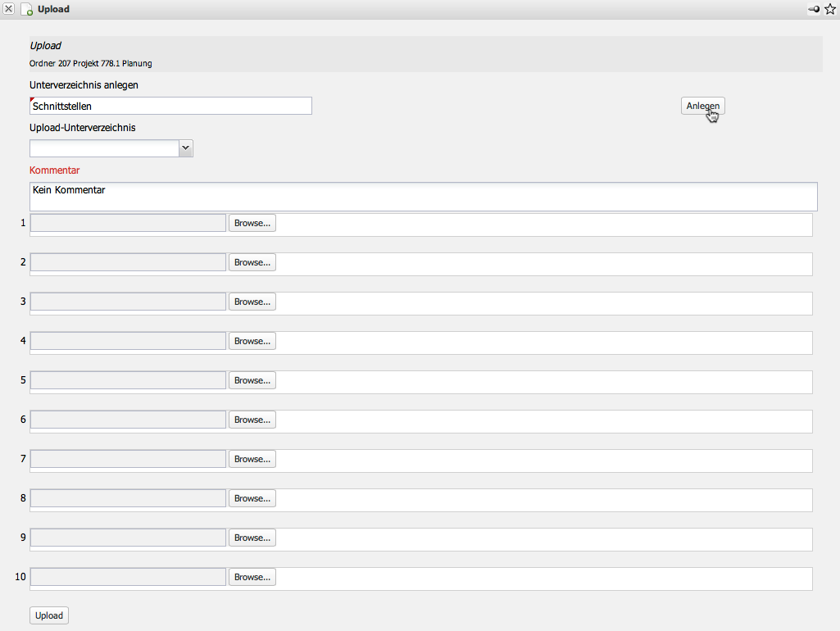Click into the Kommentar text area

423,197
